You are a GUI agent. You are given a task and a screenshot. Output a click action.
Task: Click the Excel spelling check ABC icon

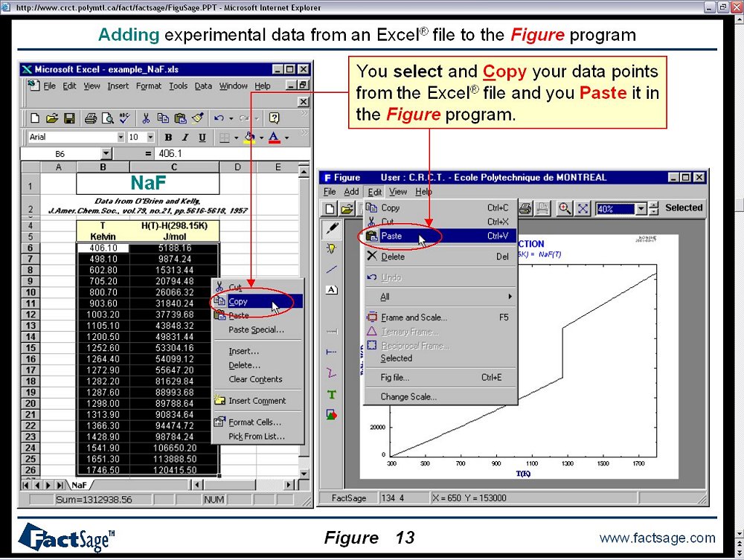(124, 118)
